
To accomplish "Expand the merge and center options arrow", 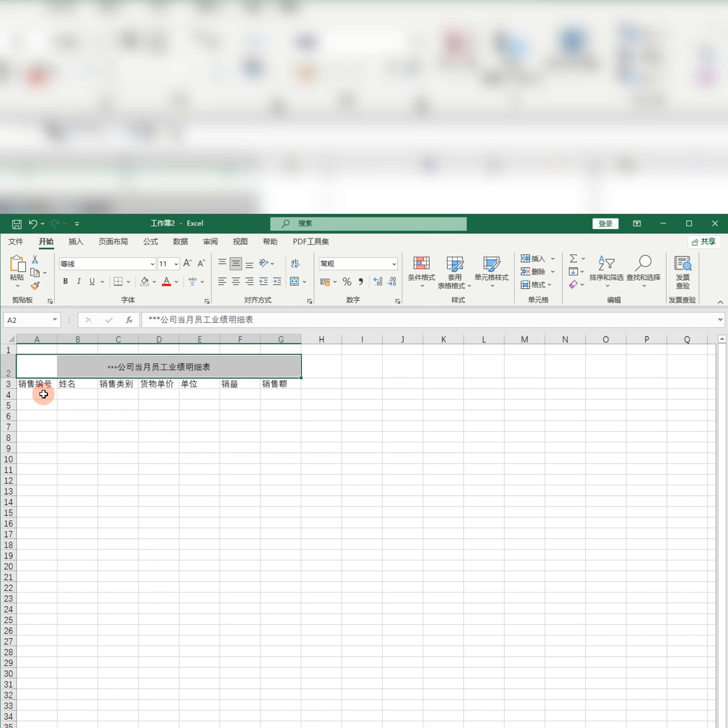I will [x=304, y=282].
